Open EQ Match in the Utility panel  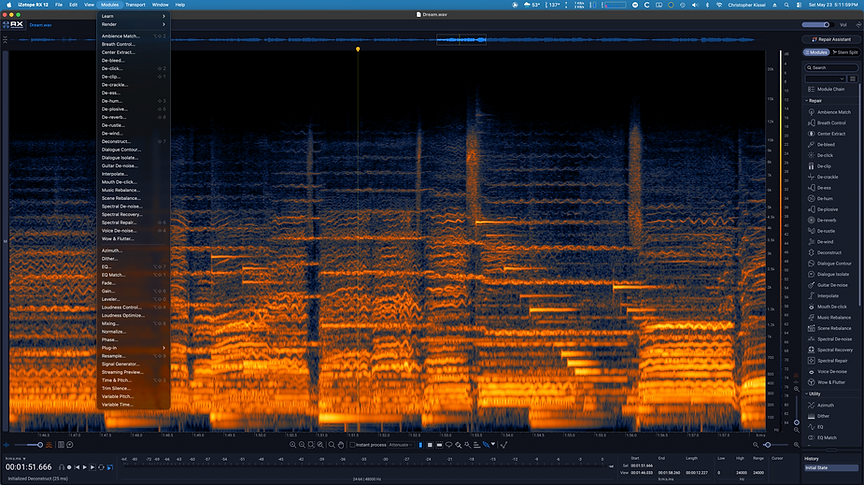pyautogui.click(x=827, y=438)
